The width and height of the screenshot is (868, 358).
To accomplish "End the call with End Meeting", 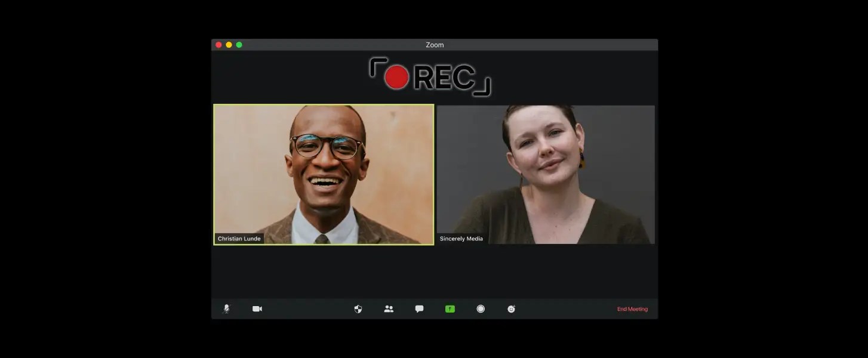I will pyautogui.click(x=632, y=309).
